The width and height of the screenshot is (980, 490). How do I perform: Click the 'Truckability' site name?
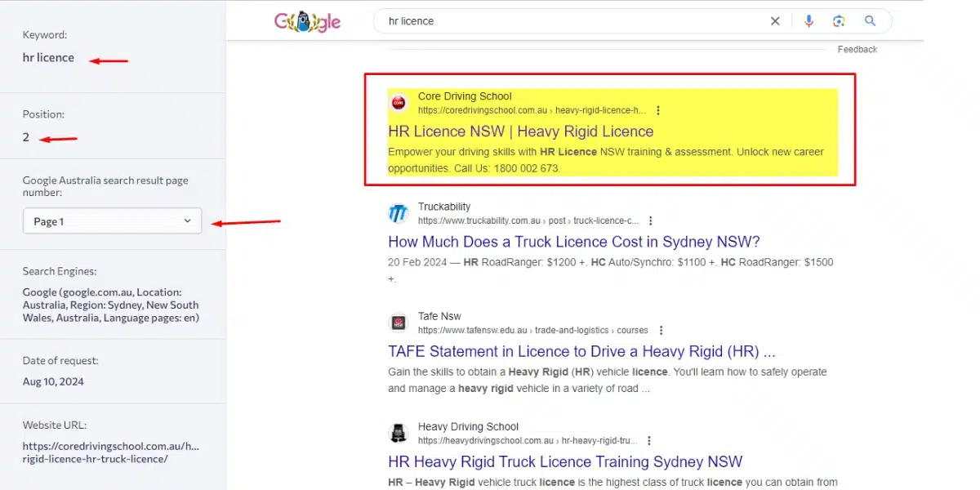click(444, 207)
